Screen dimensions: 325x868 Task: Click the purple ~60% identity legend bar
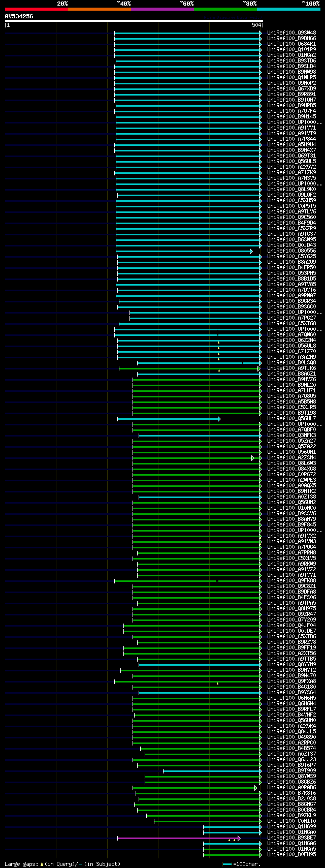[x=162, y=9]
